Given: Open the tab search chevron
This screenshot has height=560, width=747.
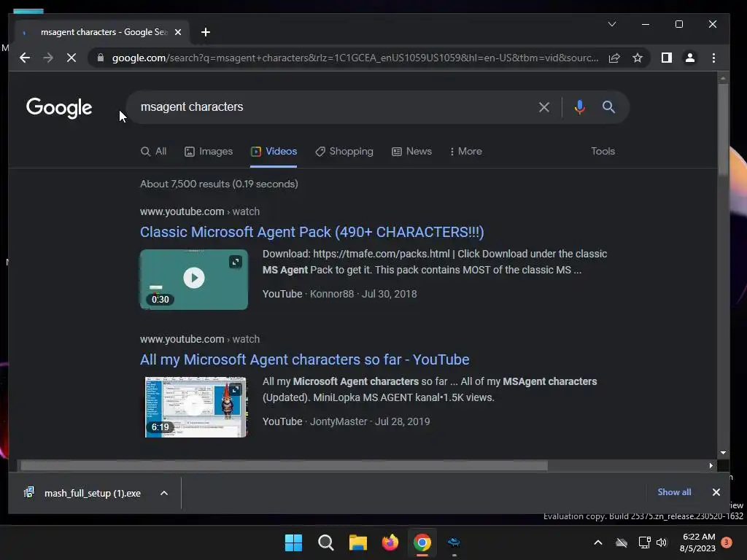Looking at the screenshot, I should 612,24.
